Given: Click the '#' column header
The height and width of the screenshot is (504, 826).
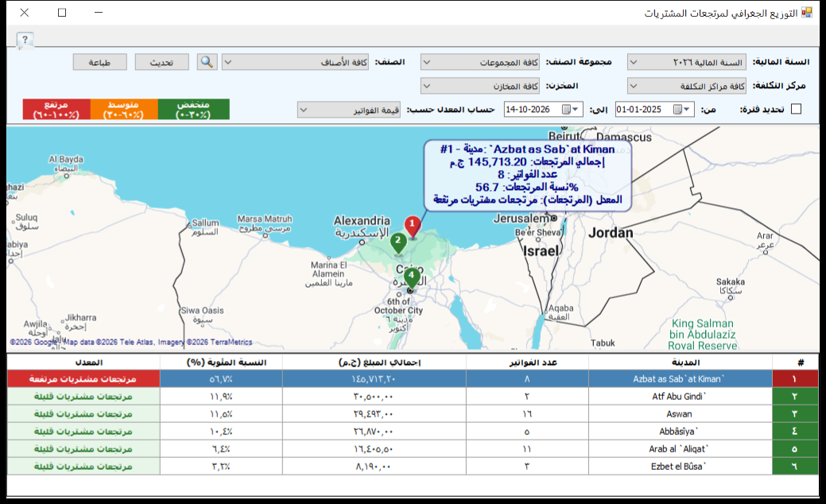Looking at the screenshot, I should [796, 362].
